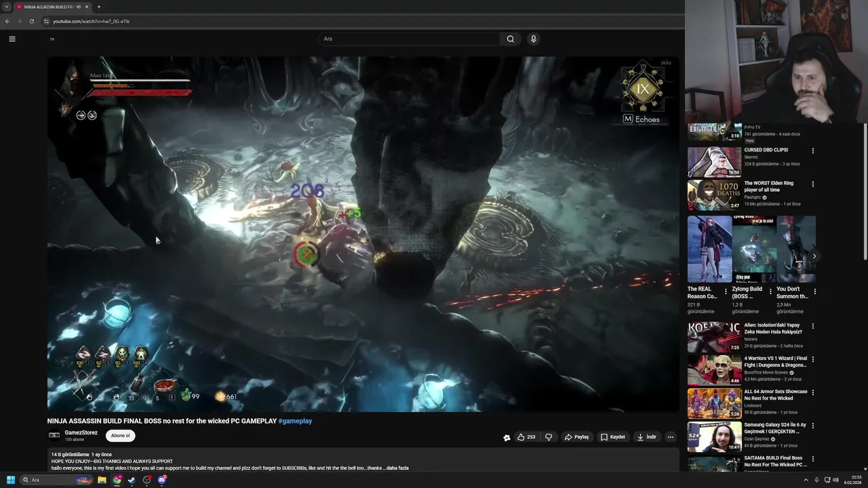Visit the Lootward channel name
The width and height of the screenshot is (868, 488).
coord(753,405)
